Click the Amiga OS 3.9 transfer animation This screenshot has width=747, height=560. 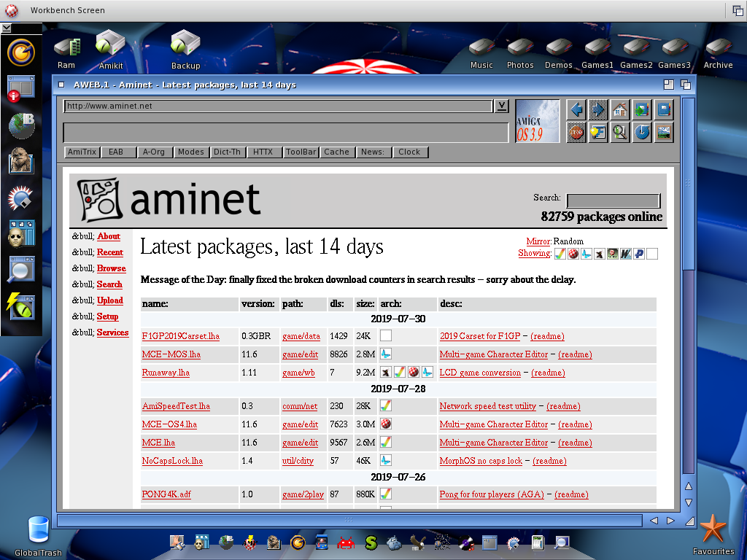pyautogui.click(x=538, y=121)
